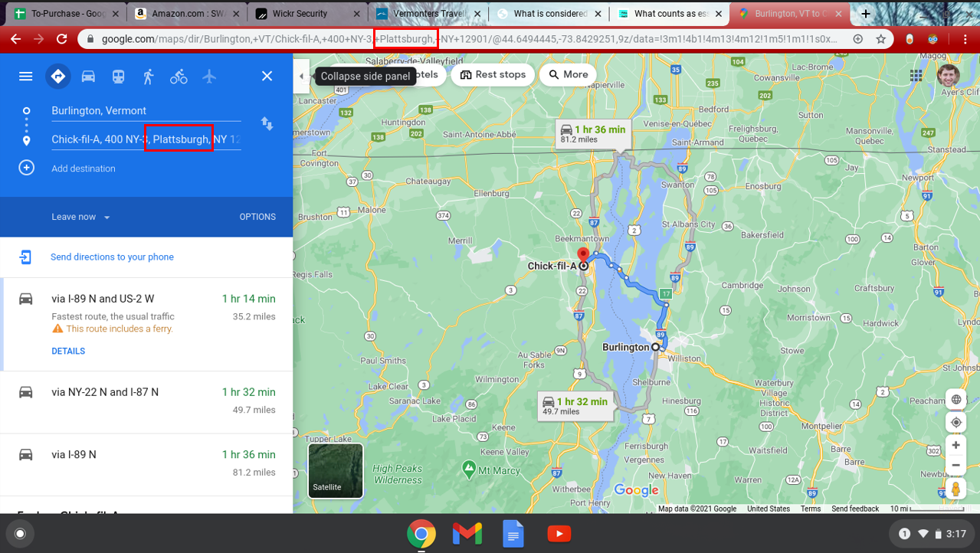Open YouTube from the shelf
The height and width of the screenshot is (553, 980).
pos(559,534)
